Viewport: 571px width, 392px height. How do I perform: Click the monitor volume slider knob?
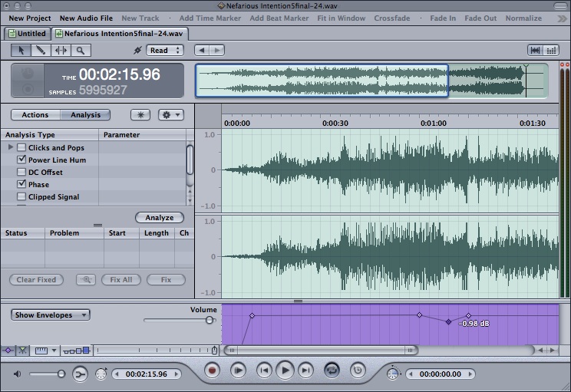coord(61,374)
